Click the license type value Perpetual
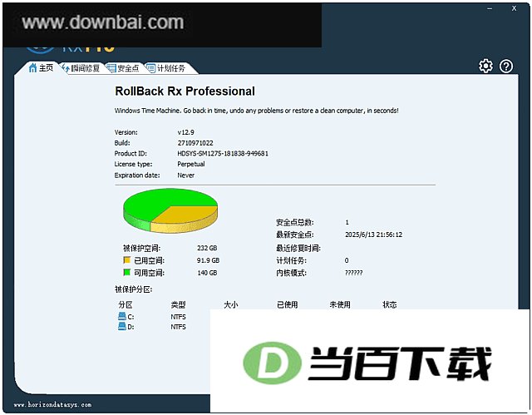 tap(191, 164)
